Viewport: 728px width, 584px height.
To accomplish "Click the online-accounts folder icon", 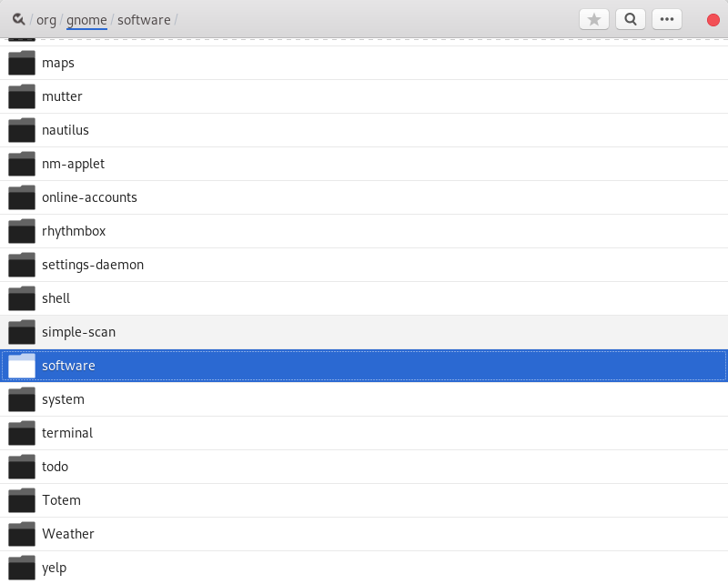I will [x=22, y=197].
